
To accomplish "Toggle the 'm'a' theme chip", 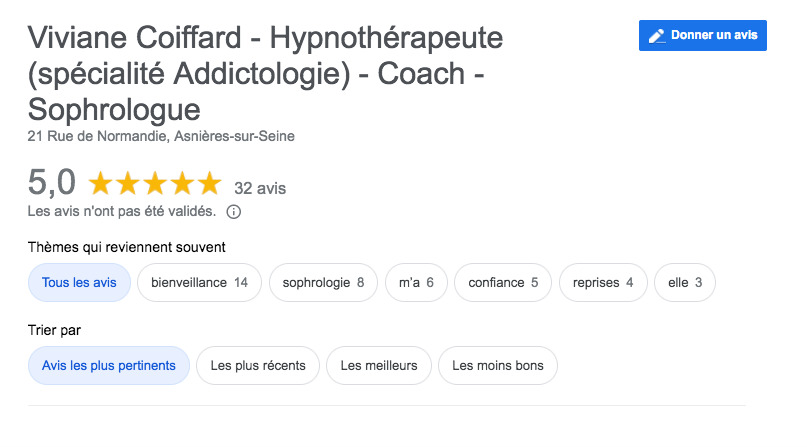I will (x=416, y=283).
